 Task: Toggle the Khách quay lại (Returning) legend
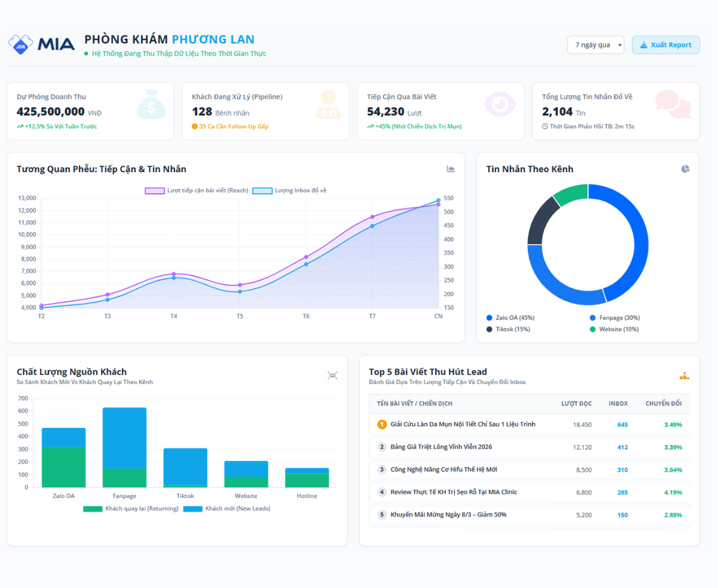pyautogui.click(x=131, y=509)
